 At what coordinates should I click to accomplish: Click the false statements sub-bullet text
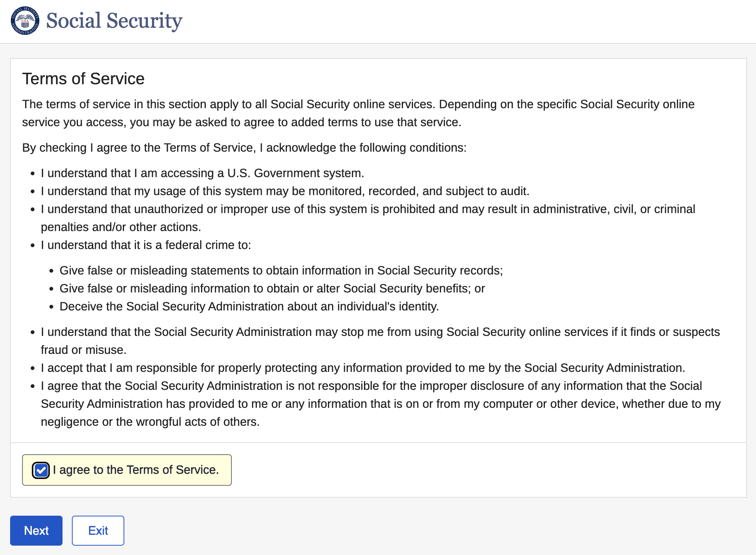[281, 270]
